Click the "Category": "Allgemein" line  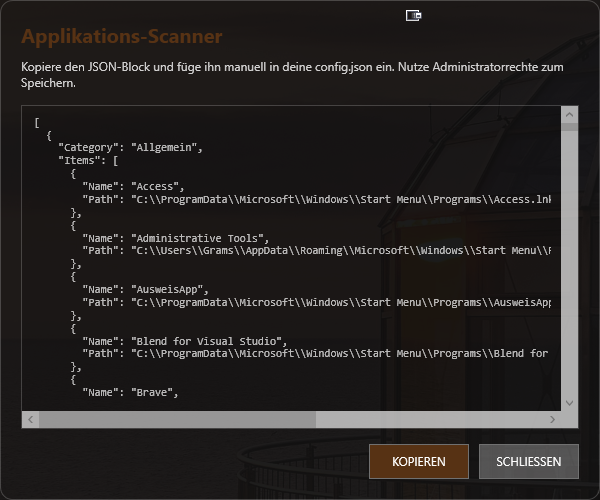(x=130, y=147)
